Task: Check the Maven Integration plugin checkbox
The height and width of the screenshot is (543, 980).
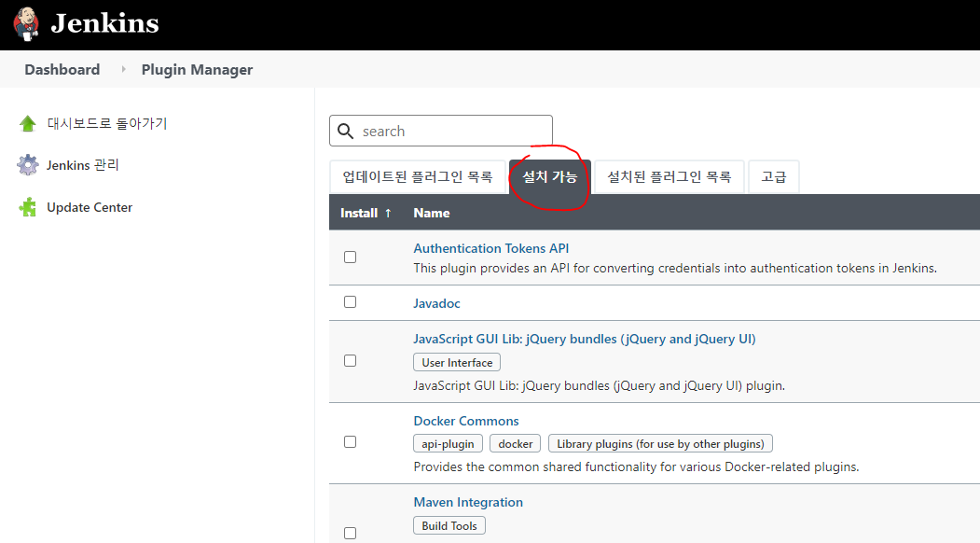Action: point(350,533)
